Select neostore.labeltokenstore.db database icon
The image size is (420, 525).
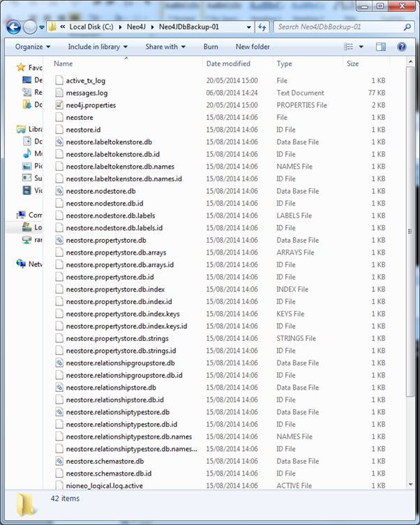click(59, 142)
